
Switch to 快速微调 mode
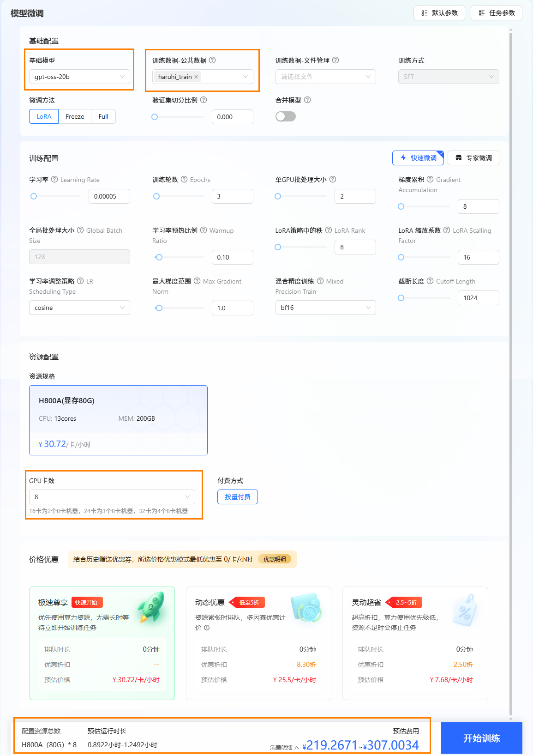click(418, 158)
